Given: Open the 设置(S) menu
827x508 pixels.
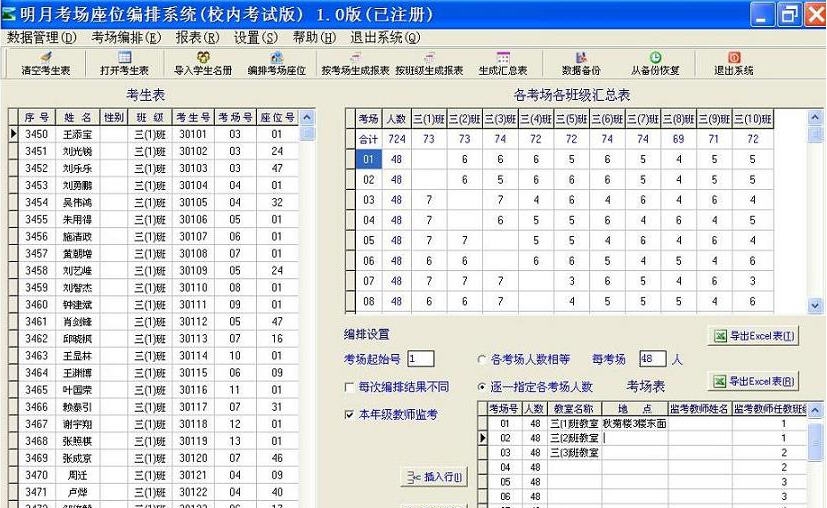Looking at the screenshot, I should tap(256, 37).
